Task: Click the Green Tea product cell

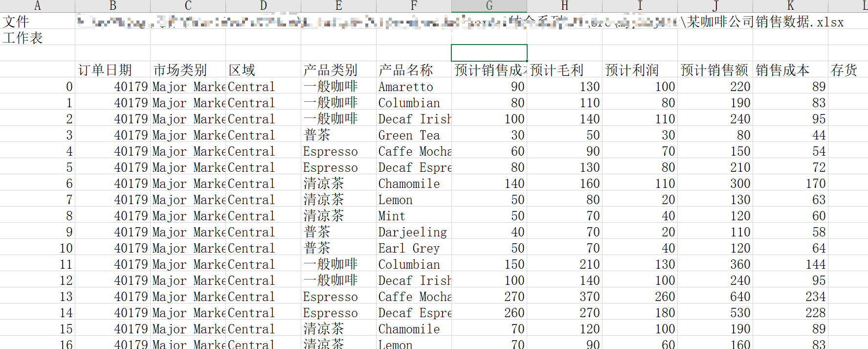Action: point(414,135)
